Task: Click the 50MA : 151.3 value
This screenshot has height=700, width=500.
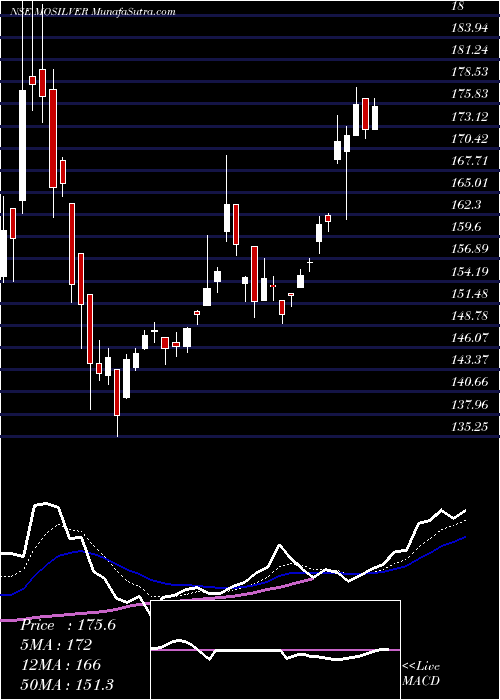Action: tap(67, 684)
